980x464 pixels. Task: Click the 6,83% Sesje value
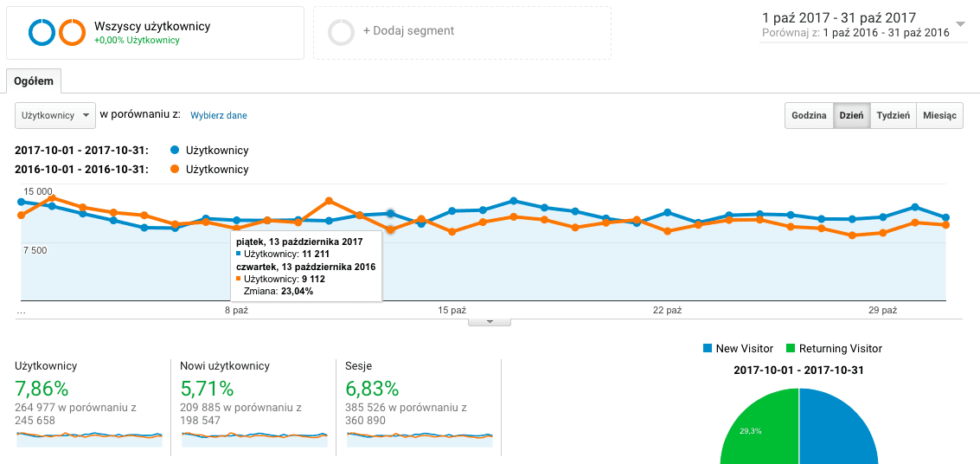click(x=372, y=389)
